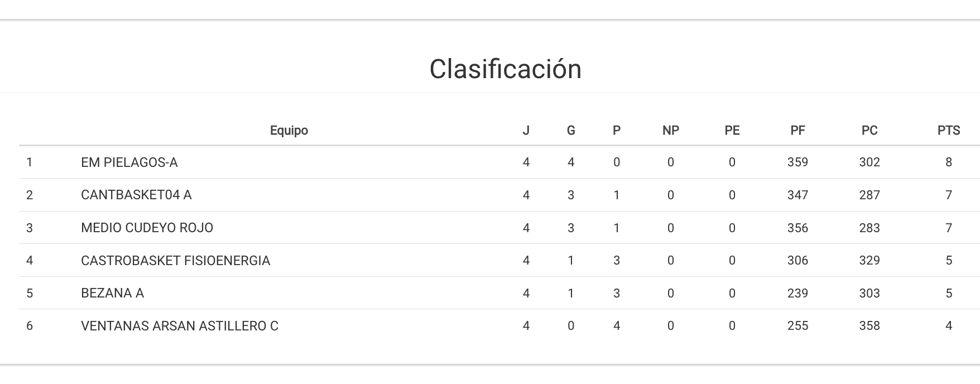Click the G wins column header
The image size is (980, 384).
[570, 131]
